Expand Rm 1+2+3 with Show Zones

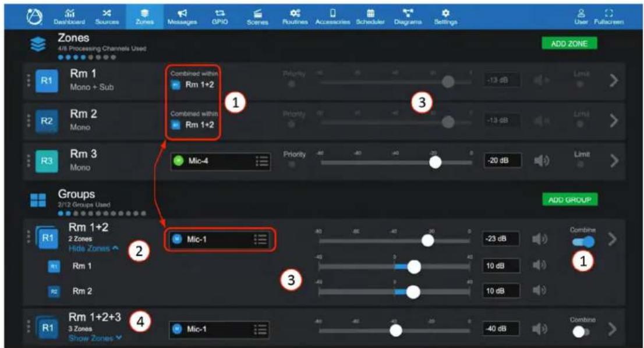pyautogui.click(x=95, y=338)
